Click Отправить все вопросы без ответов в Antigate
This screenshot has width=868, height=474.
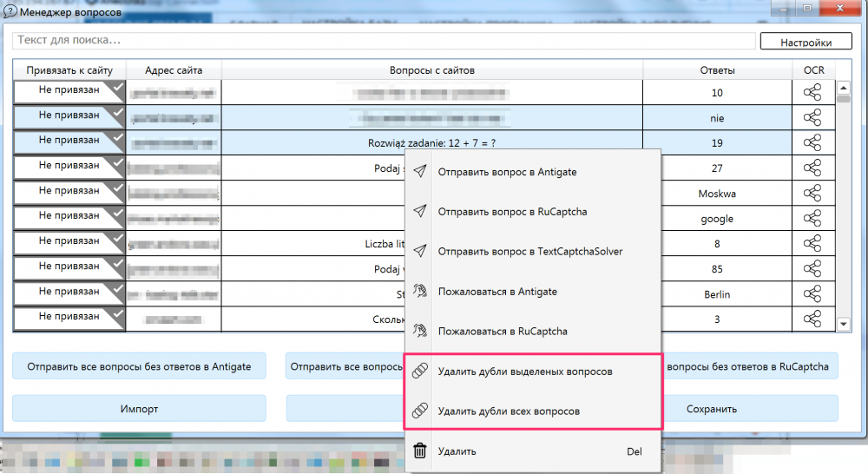[139, 366]
